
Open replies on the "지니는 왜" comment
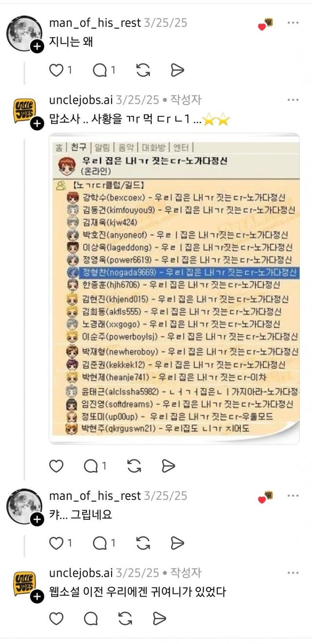click(x=100, y=70)
